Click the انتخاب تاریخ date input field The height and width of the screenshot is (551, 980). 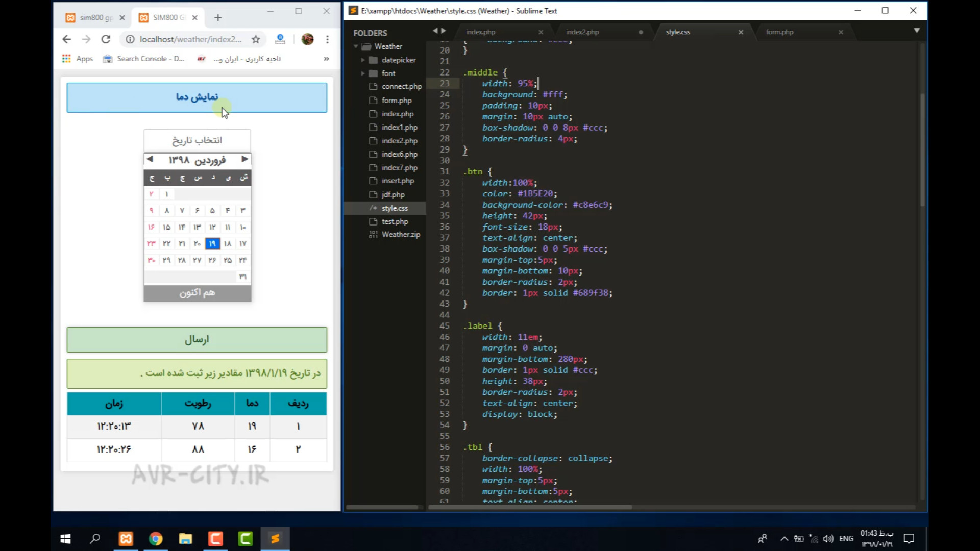(x=197, y=140)
